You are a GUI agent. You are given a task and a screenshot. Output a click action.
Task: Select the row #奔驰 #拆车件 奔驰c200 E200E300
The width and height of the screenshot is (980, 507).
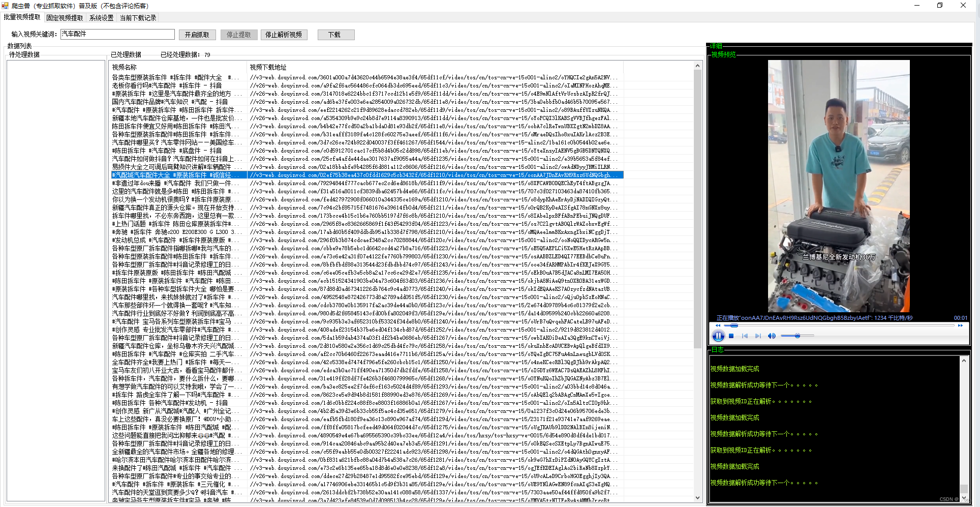coord(367,232)
